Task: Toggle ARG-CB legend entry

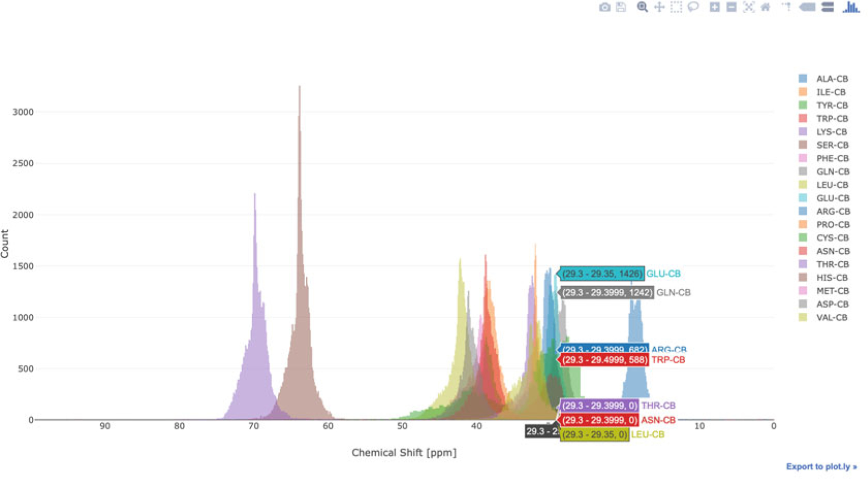Action: tap(824, 211)
